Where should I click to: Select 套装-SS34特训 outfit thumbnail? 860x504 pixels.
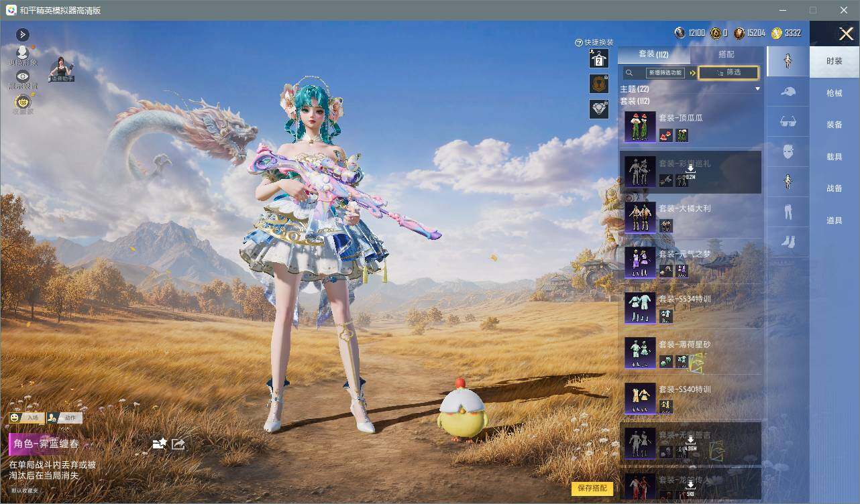pos(640,308)
